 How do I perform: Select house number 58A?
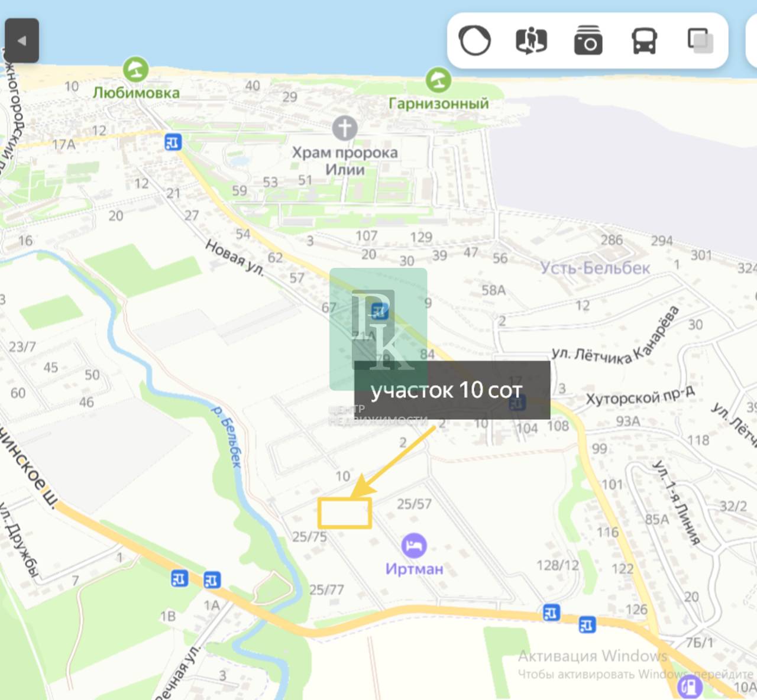pyautogui.click(x=493, y=290)
